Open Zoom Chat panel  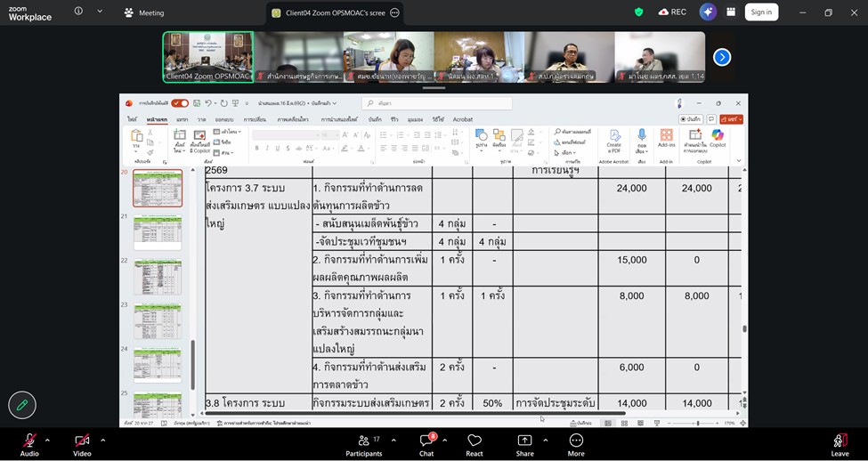(x=426, y=444)
